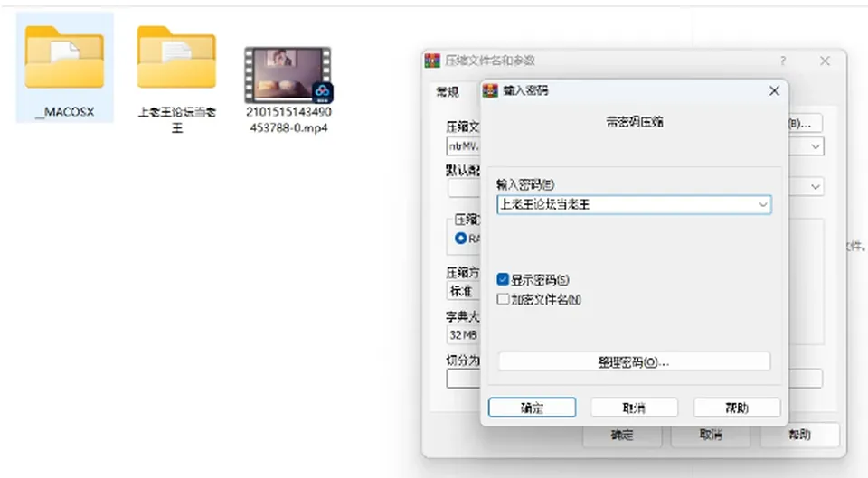Click 帮助 in the background archive window
868x478 pixels.
point(799,435)
